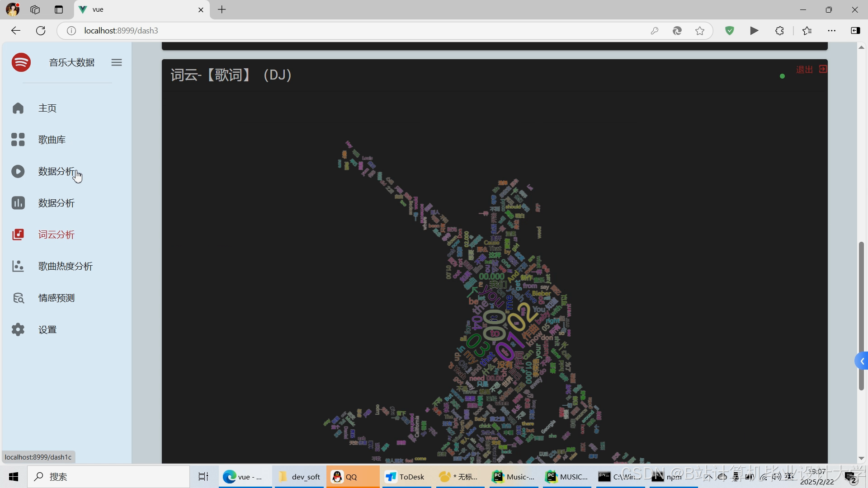The height and width of the screenshot is (488, 868).
Task: Open ToDesk from Windows taskbar
Action: point(406,477)
